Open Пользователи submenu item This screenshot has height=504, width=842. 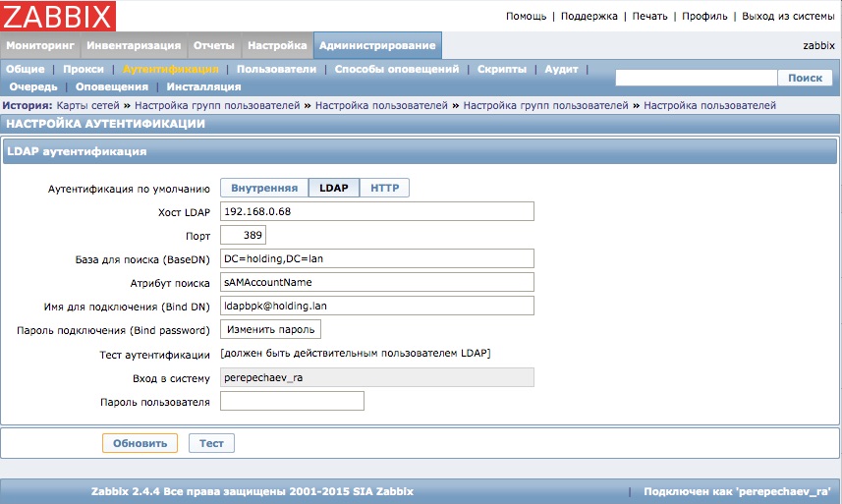point(276,69)
